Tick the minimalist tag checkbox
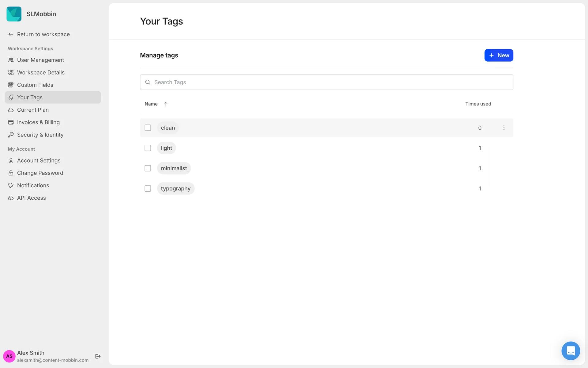 (x=148, y=168)
